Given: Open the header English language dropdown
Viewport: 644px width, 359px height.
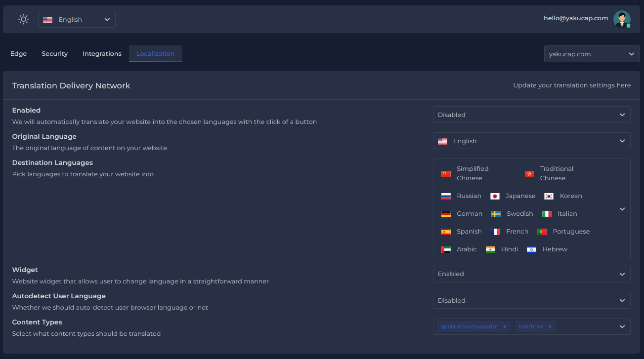Looking at the screenshot, I should click(x=77, y=19).
